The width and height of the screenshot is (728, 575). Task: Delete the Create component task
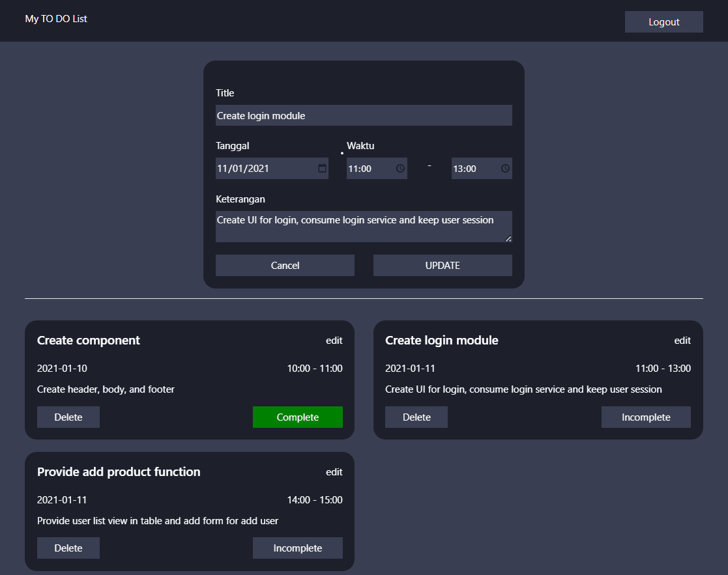click(x=68, y=417)
